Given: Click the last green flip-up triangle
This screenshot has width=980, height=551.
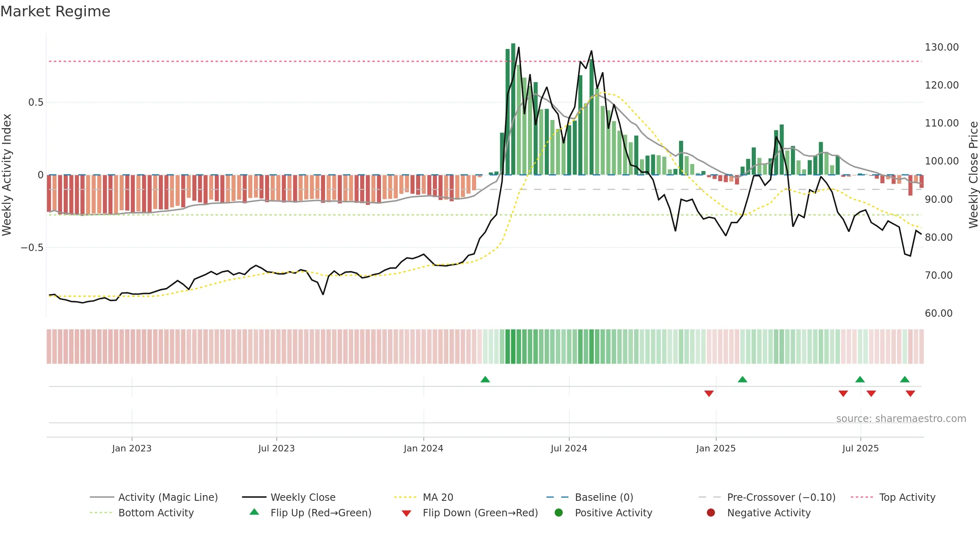Looking at the screenshot, I should click(904, 379).
